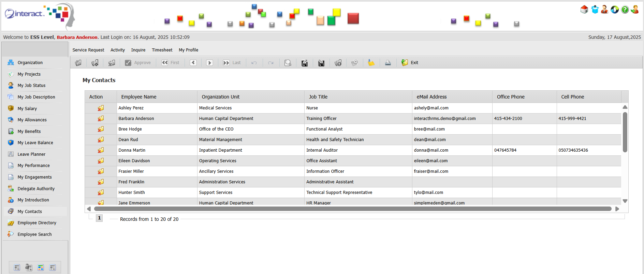Click Frasier Miller name cell
This screenshot has width=644, height=274.
[x=157, y=171]
